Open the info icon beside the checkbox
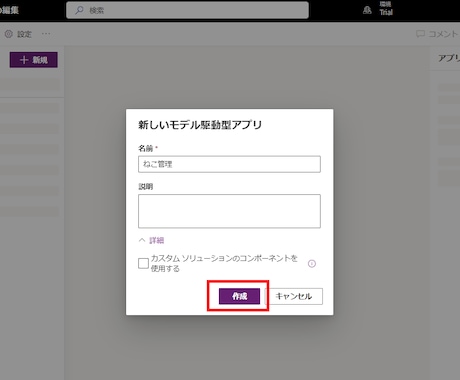460x380 pixels. click(312, 264)
